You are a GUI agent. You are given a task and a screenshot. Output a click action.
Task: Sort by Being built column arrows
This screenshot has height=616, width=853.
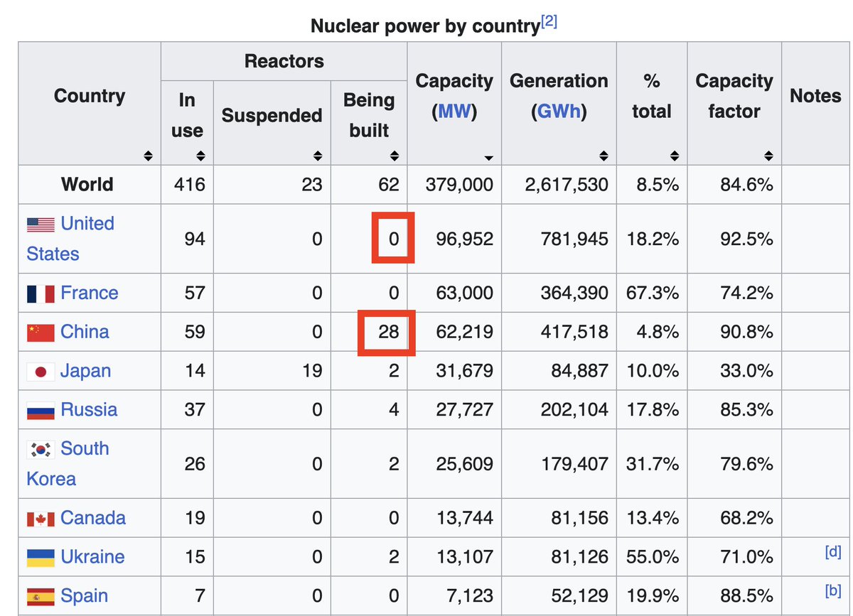395,156
